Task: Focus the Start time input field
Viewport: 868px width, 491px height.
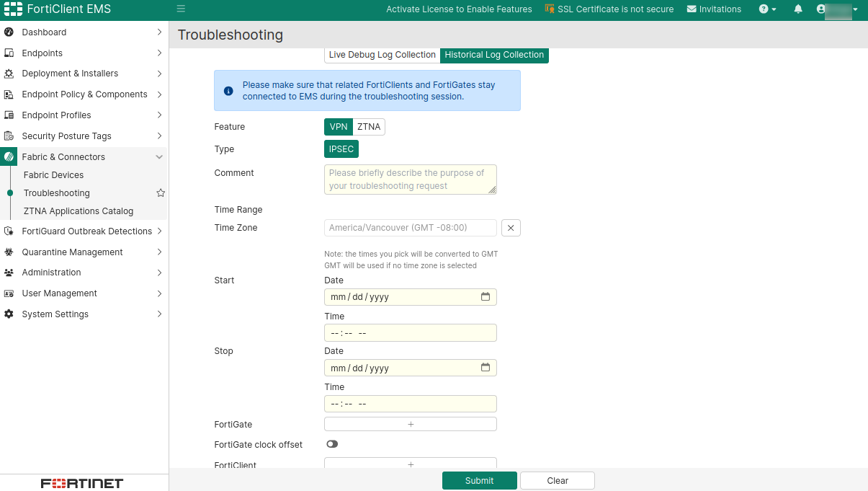Action: click(x=411, y=333)
